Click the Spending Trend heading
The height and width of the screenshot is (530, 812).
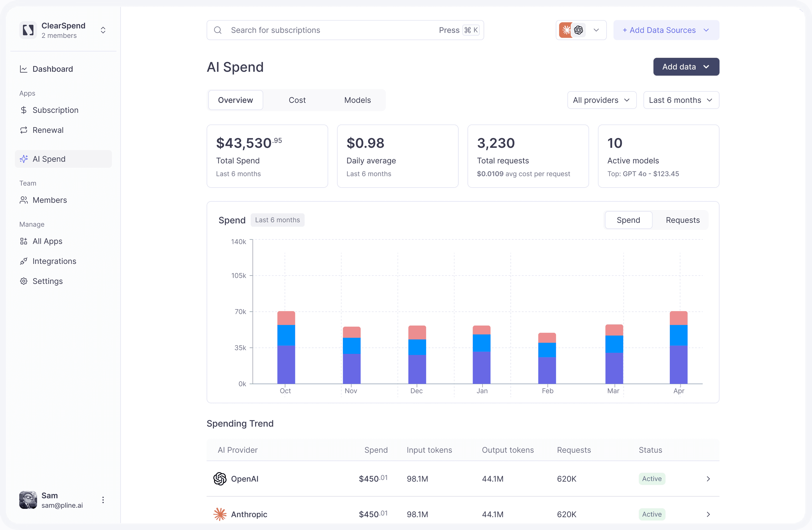point(240,423)
